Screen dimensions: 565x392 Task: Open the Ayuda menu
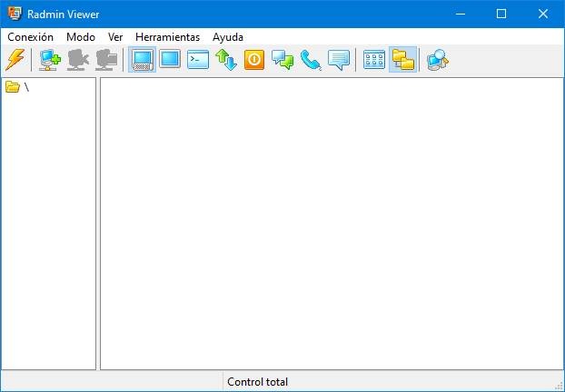[x=228, y=37]
